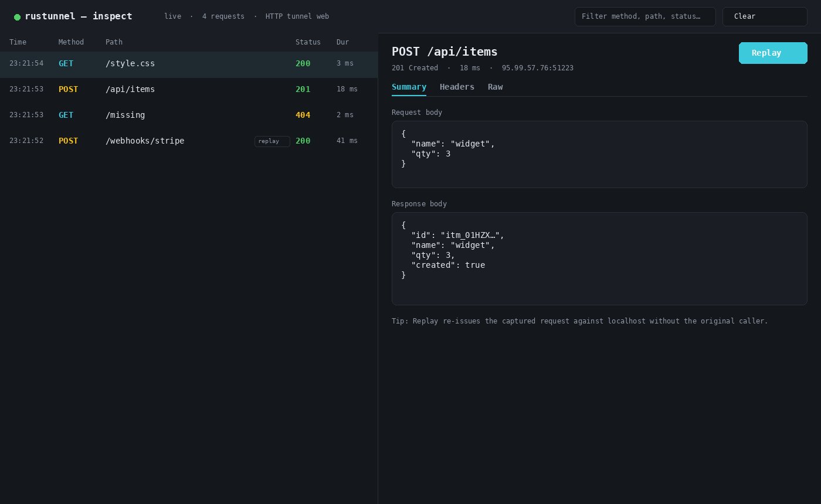Click the HTTP tunnel web label
The image size is (821, 504).
click(297, 16)
